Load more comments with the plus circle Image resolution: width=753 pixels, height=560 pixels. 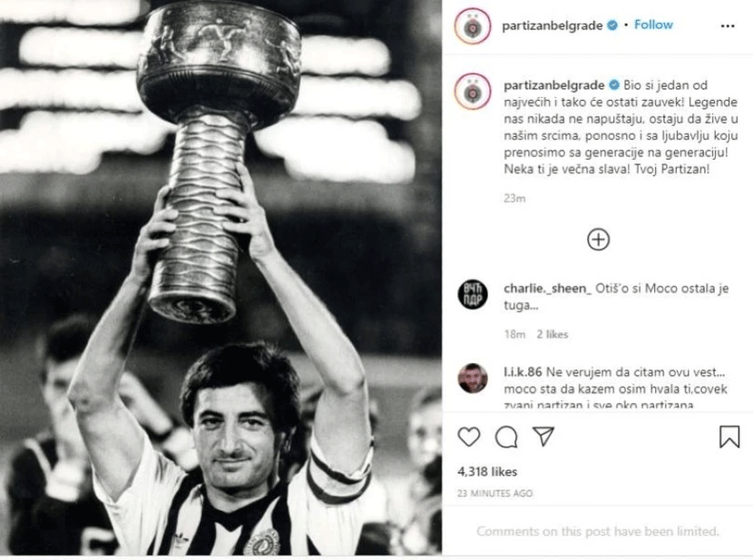pos(599,240)
